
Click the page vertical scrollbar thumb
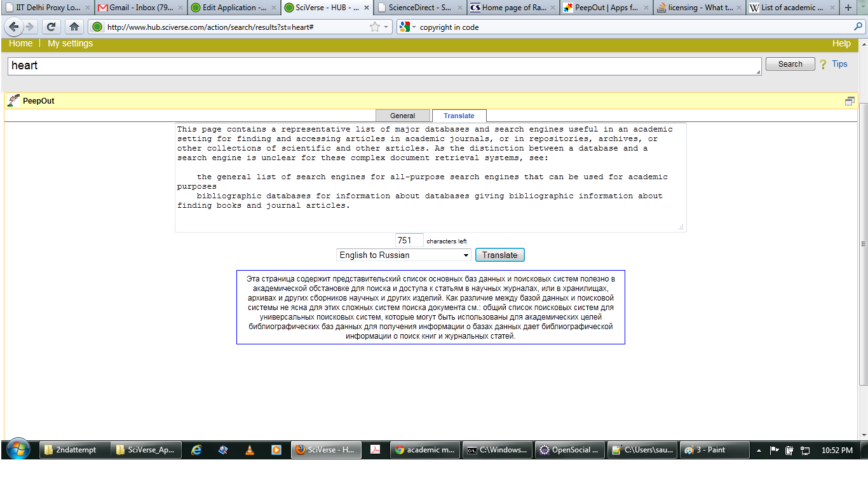point(863,243)
